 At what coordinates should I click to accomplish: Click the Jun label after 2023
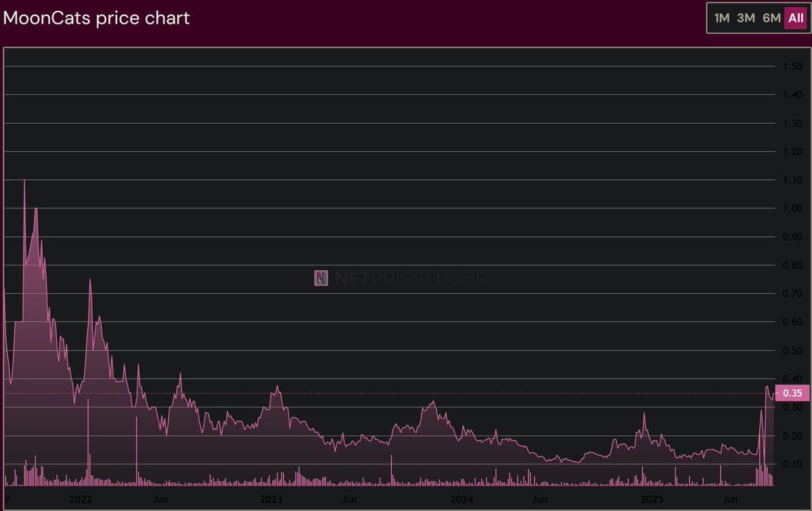(x=348, y=499)
